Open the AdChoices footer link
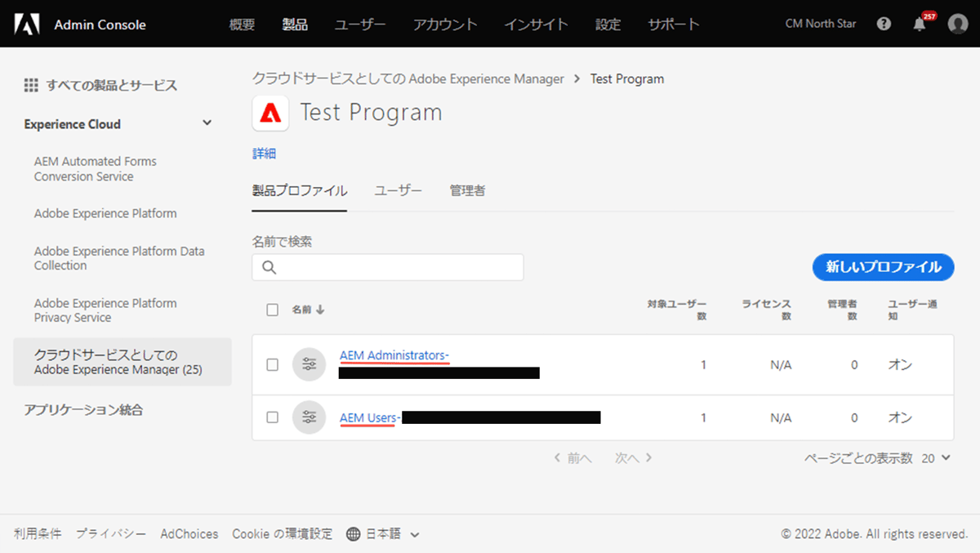 [189, 534]
